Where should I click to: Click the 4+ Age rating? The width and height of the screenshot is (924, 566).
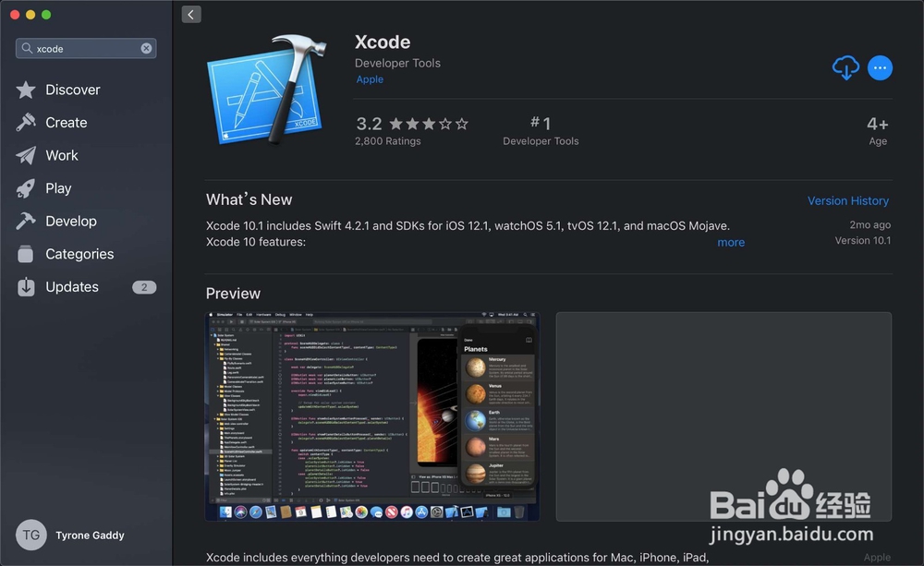tap(878, 131)
